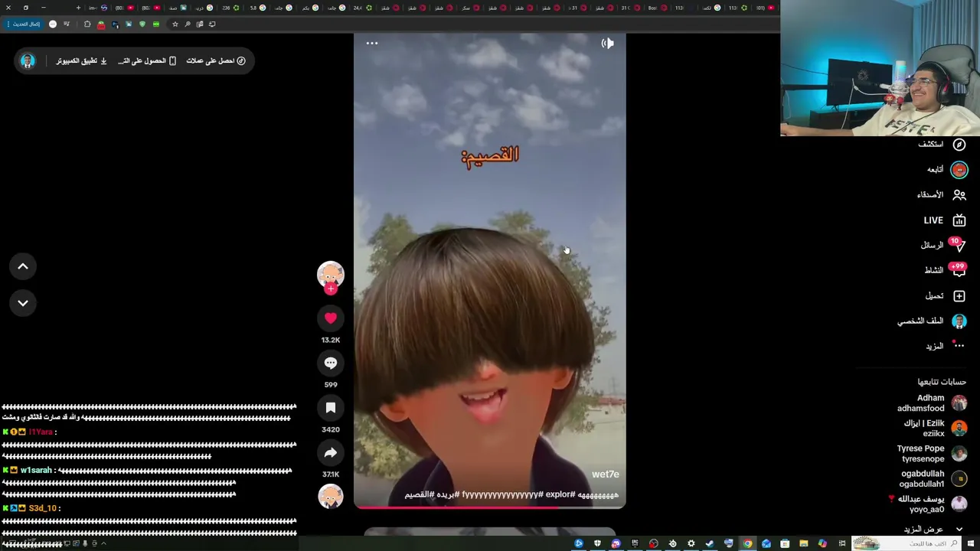Open the comments bubble icon showing 599
The height and width of the screenshot is (551, 980).
[331, 364]
